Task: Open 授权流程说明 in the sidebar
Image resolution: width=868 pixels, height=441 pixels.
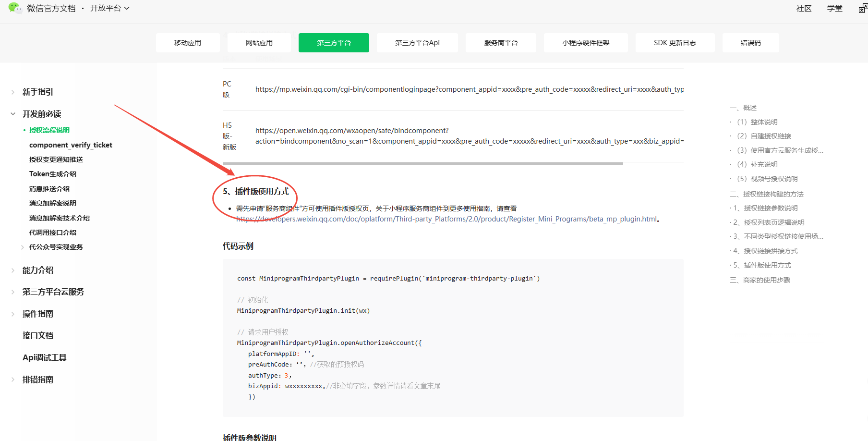Action: click(49, 130)
